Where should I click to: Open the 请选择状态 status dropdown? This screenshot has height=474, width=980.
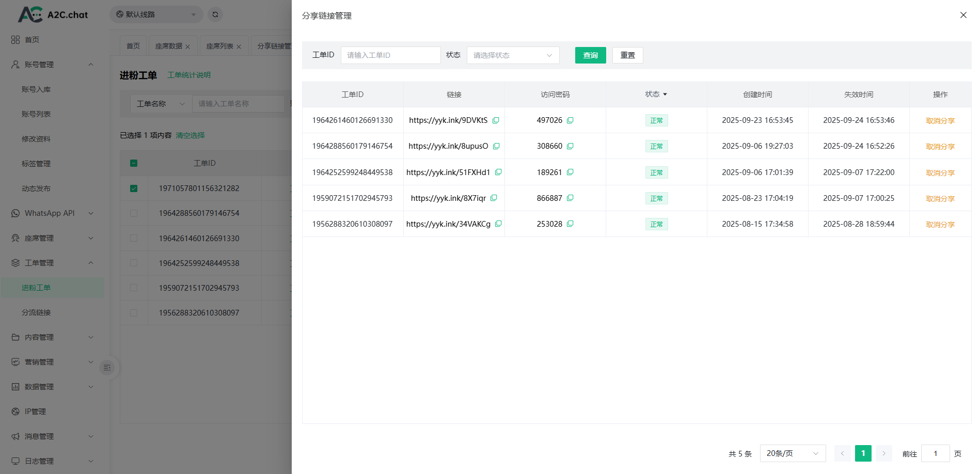point(512,55)
